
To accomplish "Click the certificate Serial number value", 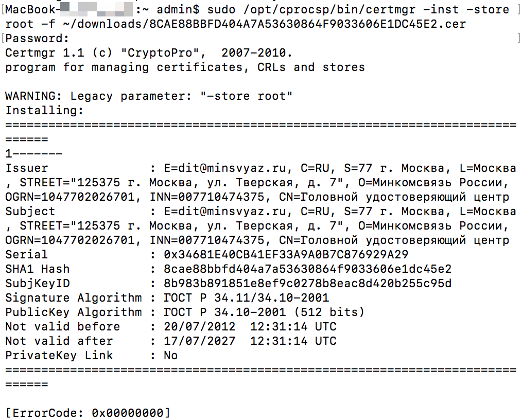I will click(x=286, y=255).
